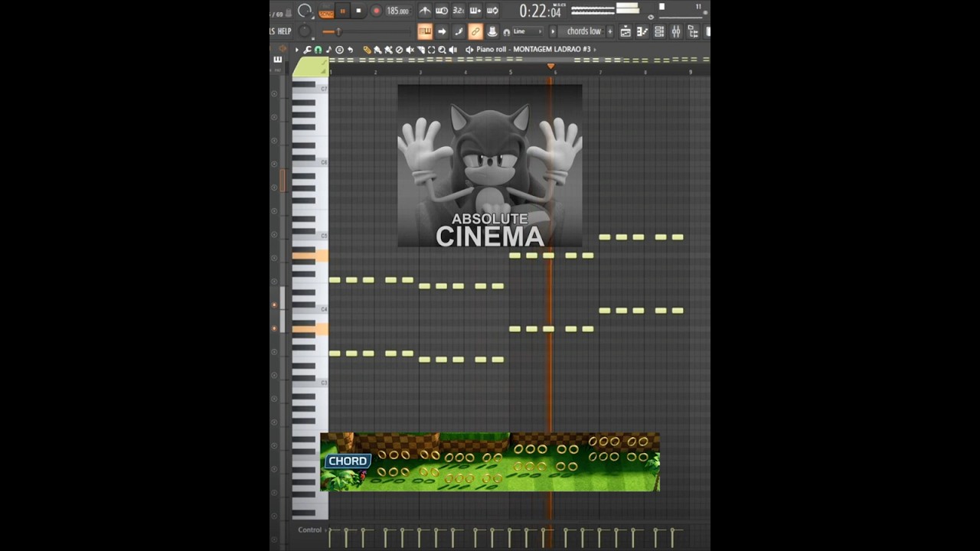Open the Mixer window icon
The image size is (980, 551).
point(676,31)
